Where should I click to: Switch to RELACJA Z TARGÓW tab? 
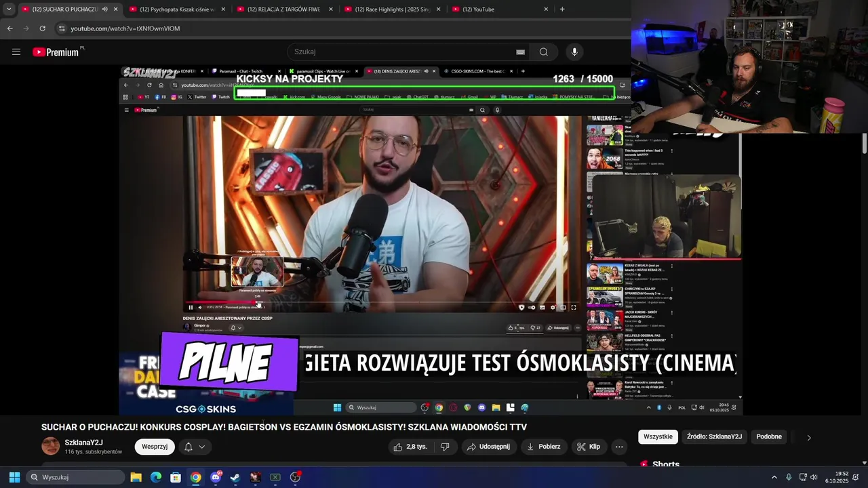283,9
